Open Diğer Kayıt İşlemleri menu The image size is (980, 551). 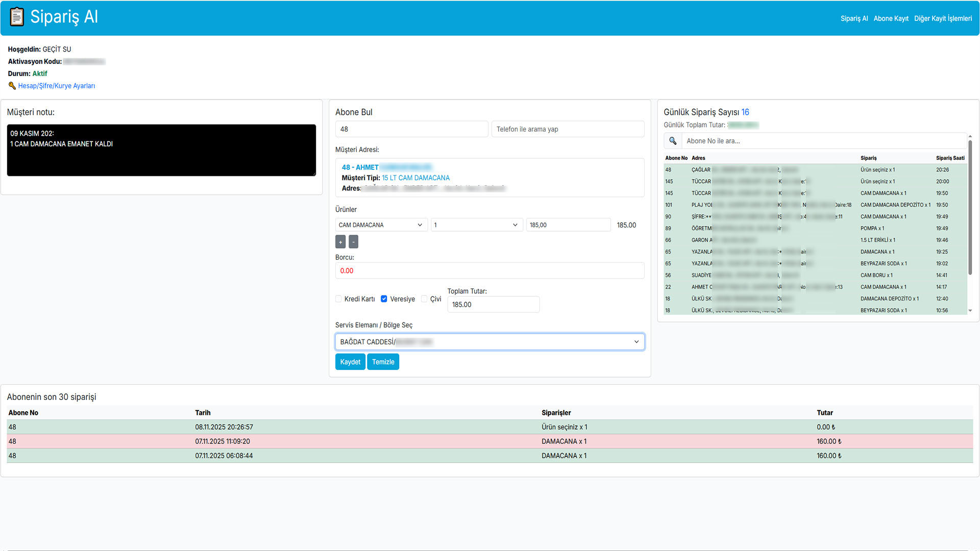click(943, 18)
